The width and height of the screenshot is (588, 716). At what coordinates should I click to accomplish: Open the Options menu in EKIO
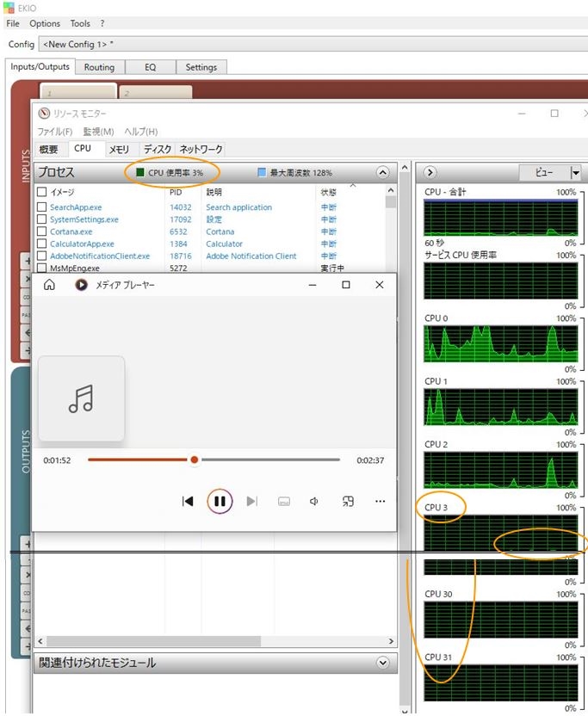click(45, 23)
